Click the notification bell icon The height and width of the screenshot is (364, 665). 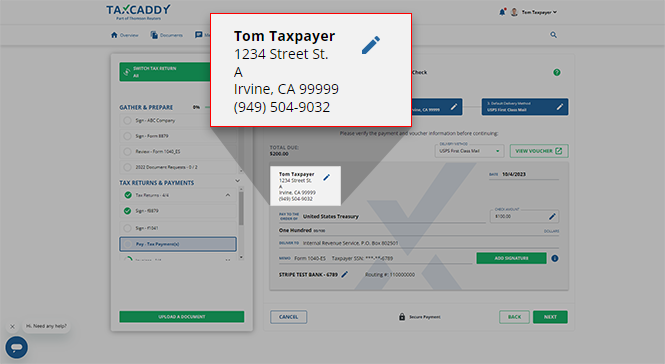click(502, 12)
